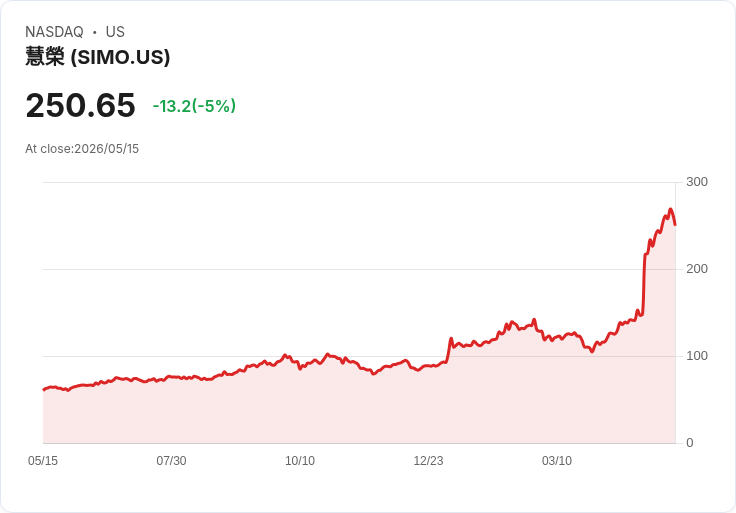This screenshot has height=513, width=736.
Task: Click the 03/10 x-axis date label
Action: coord(557,461)
